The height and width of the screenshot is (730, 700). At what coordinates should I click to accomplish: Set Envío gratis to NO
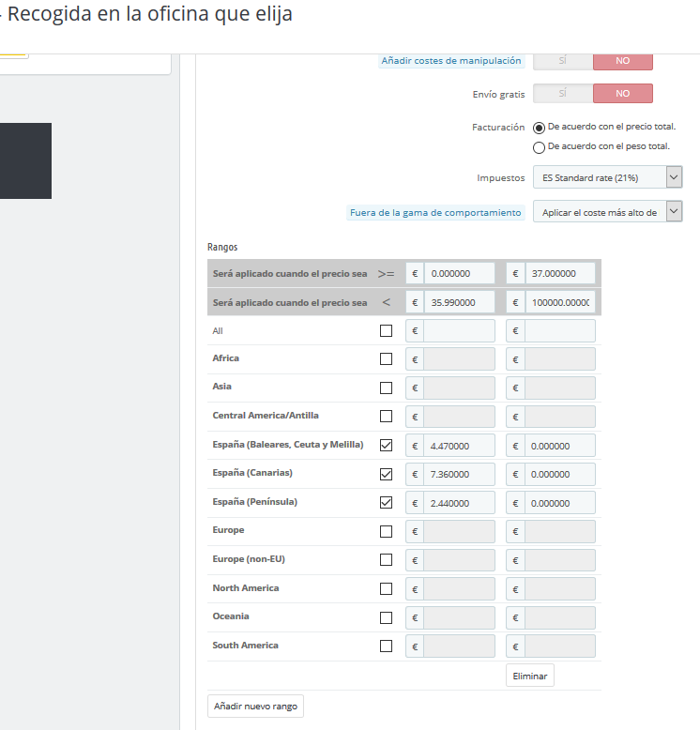(623, 94)
